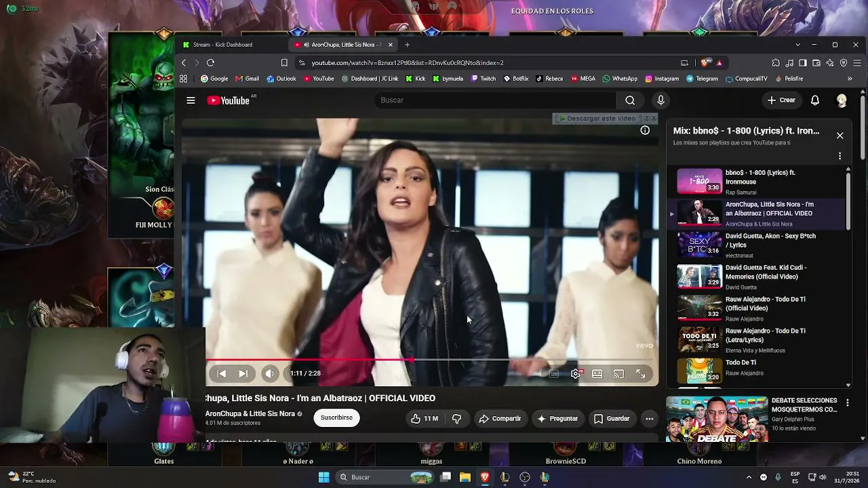Viewport: 868px width, 488px height.
Task: Close the AronChupa YouTube browser tab
Action: tap(390, 45)
